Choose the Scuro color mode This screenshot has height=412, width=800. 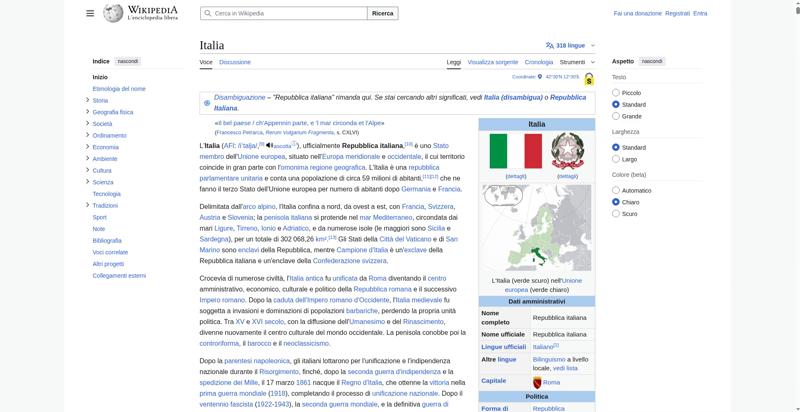pyautogui.click(x=616, y=214)
